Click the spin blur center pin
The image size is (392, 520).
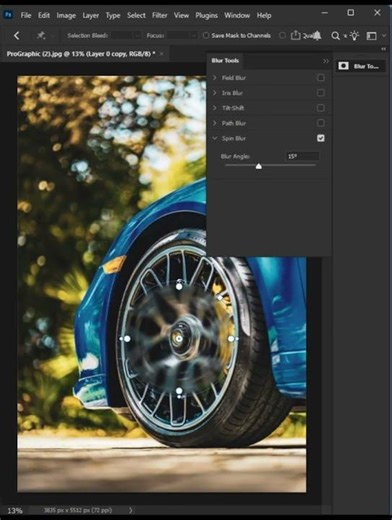pos(179,339)
